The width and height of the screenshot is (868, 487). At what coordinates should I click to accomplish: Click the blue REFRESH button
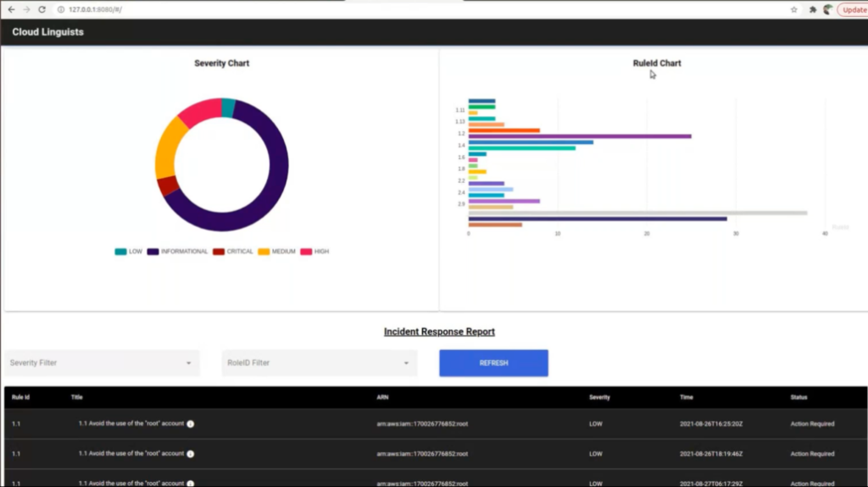tap(494, 363)
